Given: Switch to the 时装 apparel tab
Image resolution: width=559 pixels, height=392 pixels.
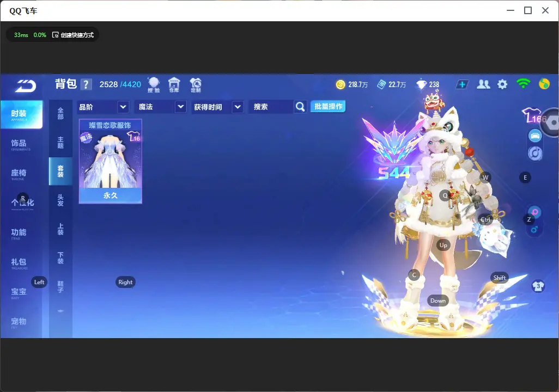Looking at the screenshot, I should tap(21, 114).
